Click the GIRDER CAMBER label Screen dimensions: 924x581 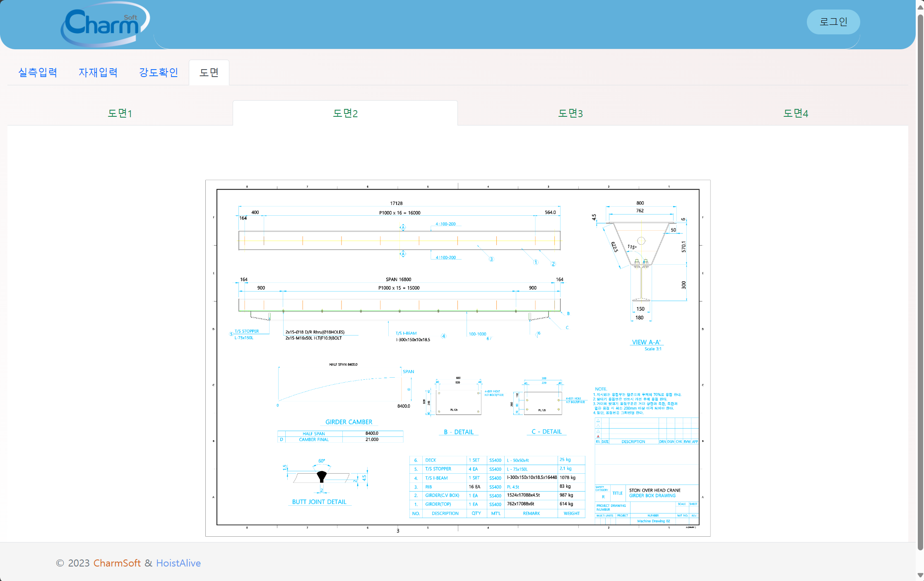coord(349,422)
